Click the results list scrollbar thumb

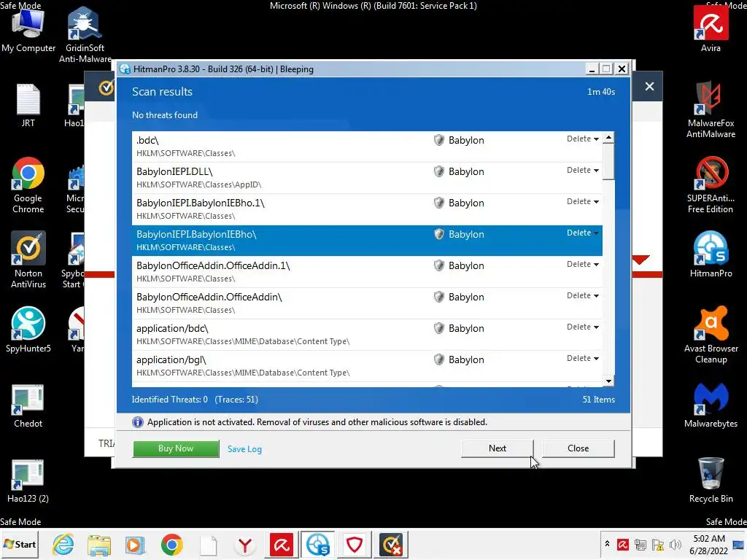click(608, 162)
